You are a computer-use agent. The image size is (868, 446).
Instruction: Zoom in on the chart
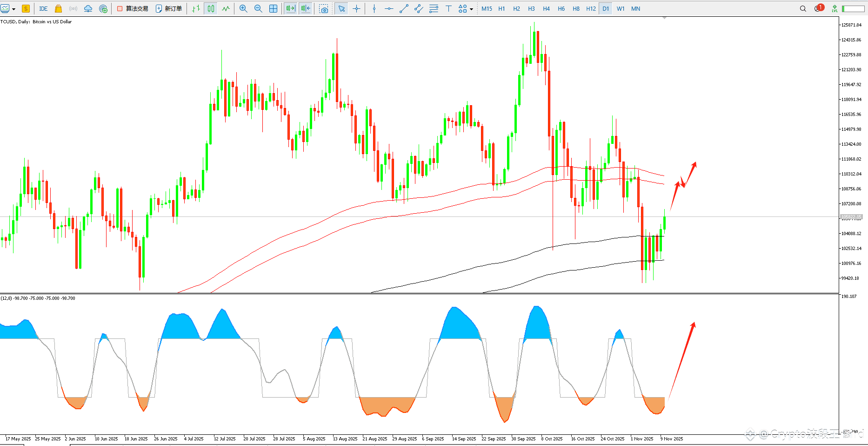[x=243, y=8]
